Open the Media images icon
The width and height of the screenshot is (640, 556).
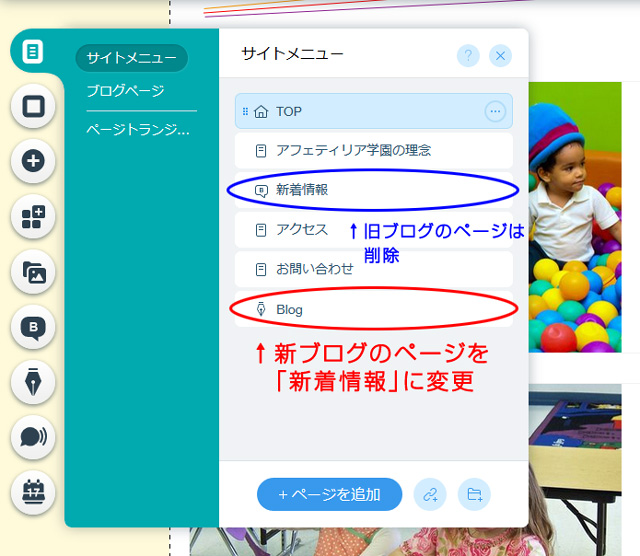tap(33, 271)
